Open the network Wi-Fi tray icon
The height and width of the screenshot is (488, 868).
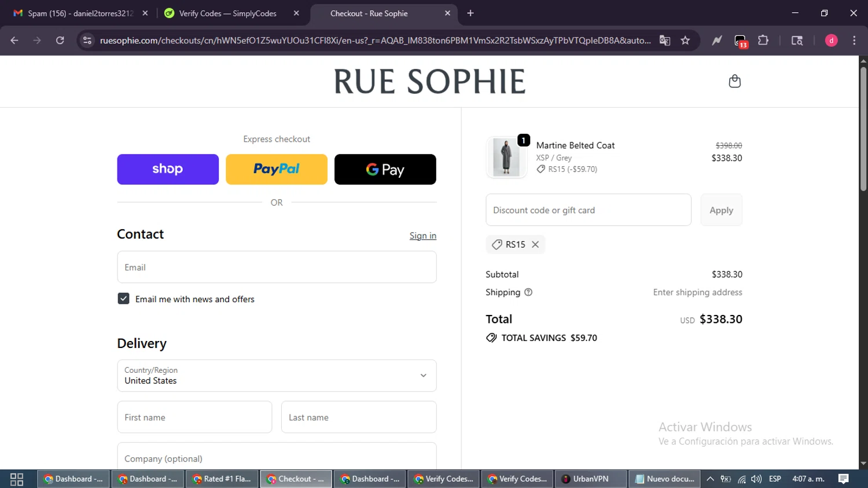742,479
